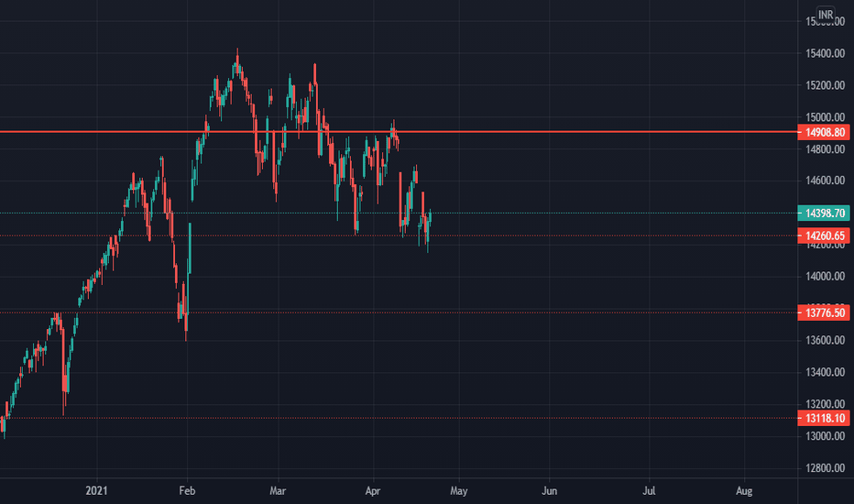Click the 13776.50 red price label

click(824, 312)
